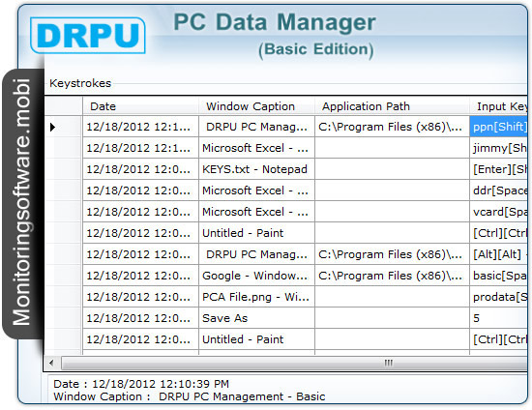Sort by Window Caption column header
Image resolution: width=532 pixels, height=410 pixels.
pyautogui.click(x=257, y=106)
